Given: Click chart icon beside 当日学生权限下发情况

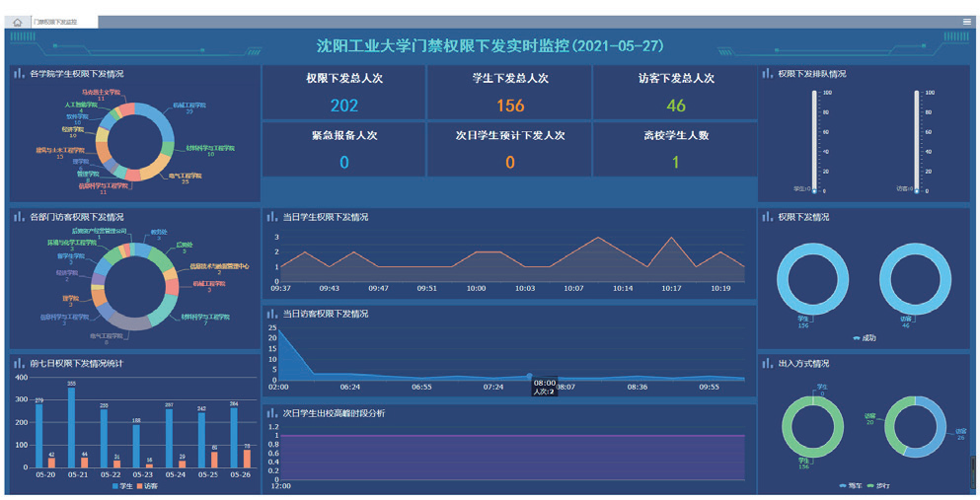Looking at the screenshot, I should [x=272, y=217].
